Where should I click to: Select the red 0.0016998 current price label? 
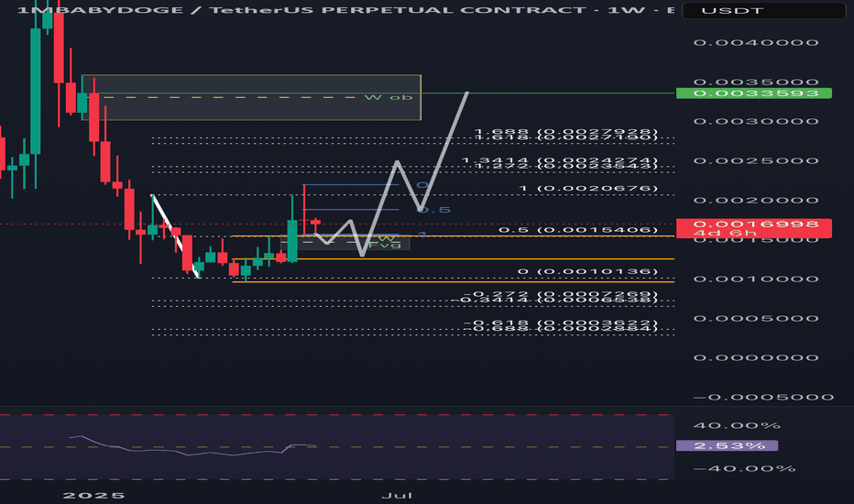click(754, 224)
